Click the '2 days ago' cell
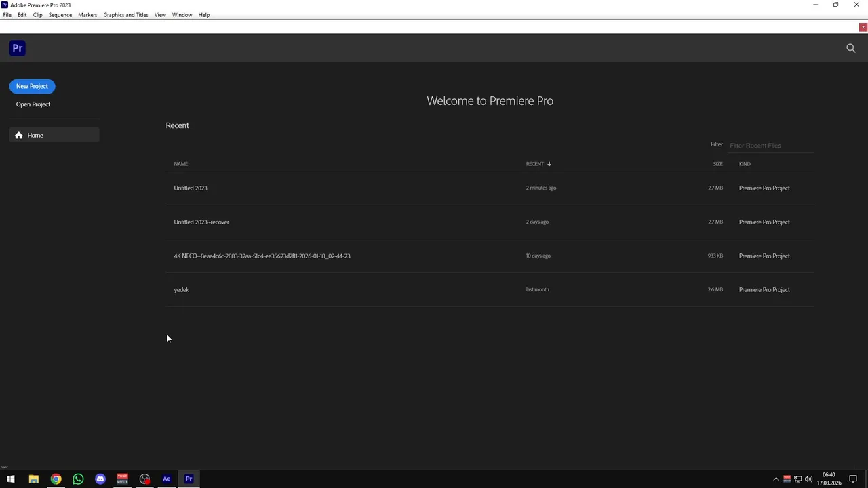Image resolution: width=868 pixels, height=488 pixels. coord(537,222)
